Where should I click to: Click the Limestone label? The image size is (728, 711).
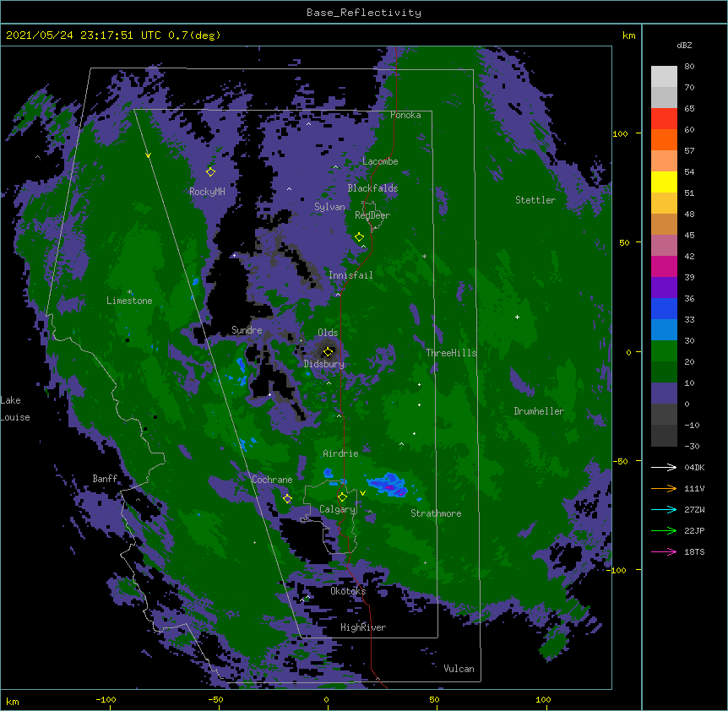coord(129,301)
